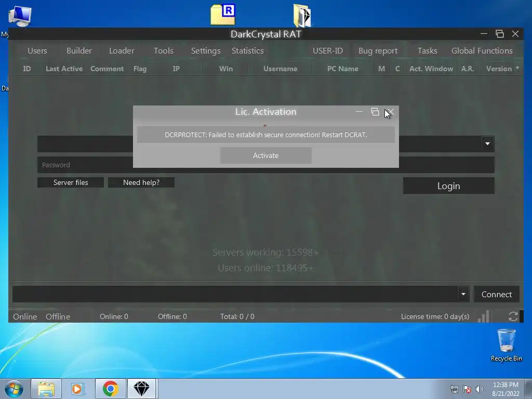Click the A.R. column header
532x399 pixels.
click(467, 69)
